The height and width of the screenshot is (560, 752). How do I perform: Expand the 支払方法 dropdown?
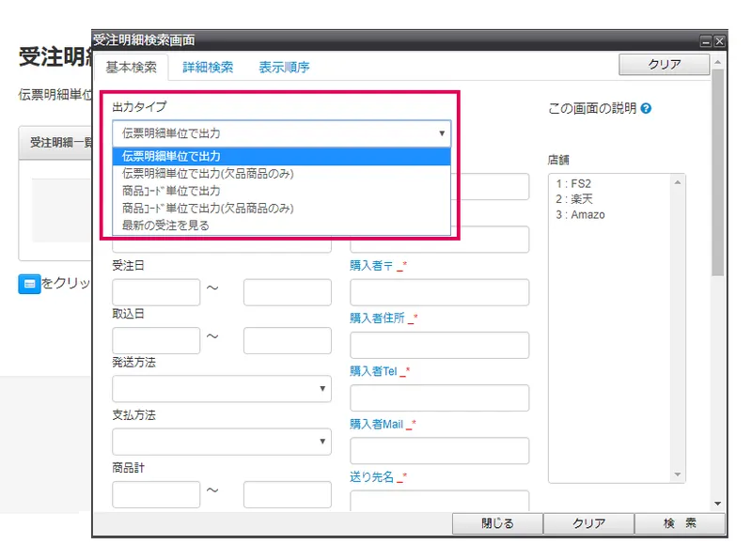(x=222, y=442)
